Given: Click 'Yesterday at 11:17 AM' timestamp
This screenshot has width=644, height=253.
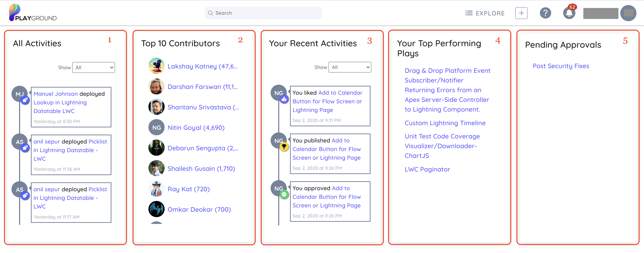Looking at the screenshot, I should pyautogui.click(x=56, y=217).
